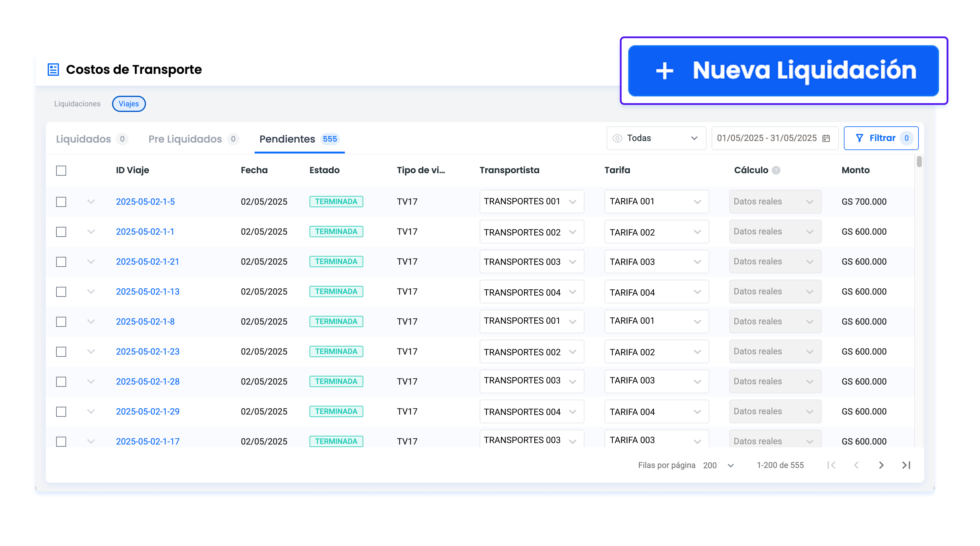Viewport: 980px width, 546px height.
Task: Jump to the last page icon
Action: pyautogui.click(x=906, y=465)
